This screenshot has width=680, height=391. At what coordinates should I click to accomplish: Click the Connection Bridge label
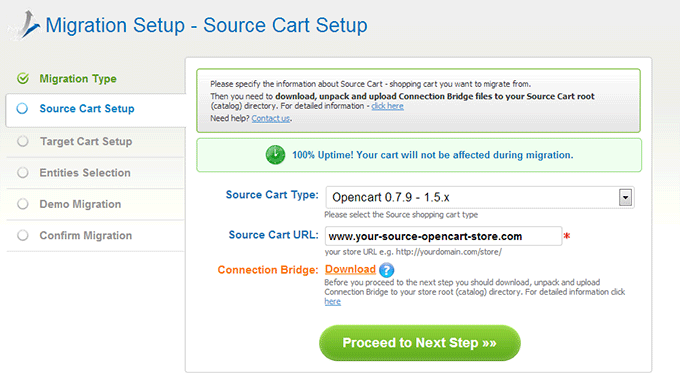268,270
